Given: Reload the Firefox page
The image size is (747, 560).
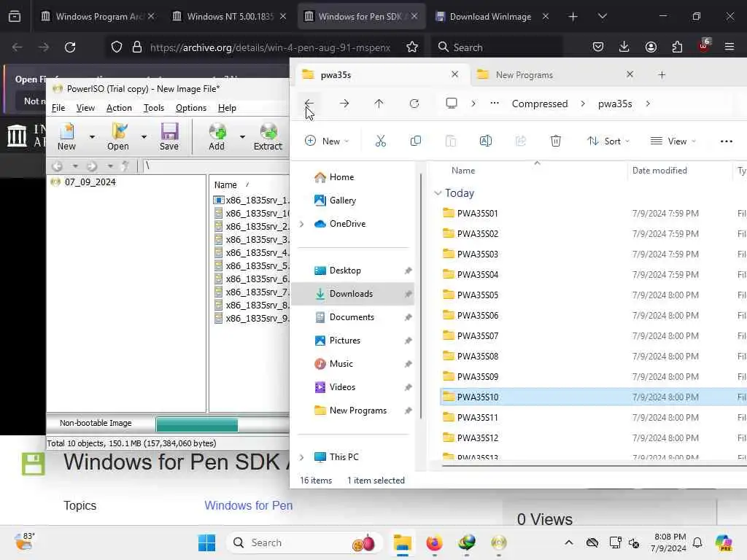Looking at the screenshot, I should click(70, 47).
